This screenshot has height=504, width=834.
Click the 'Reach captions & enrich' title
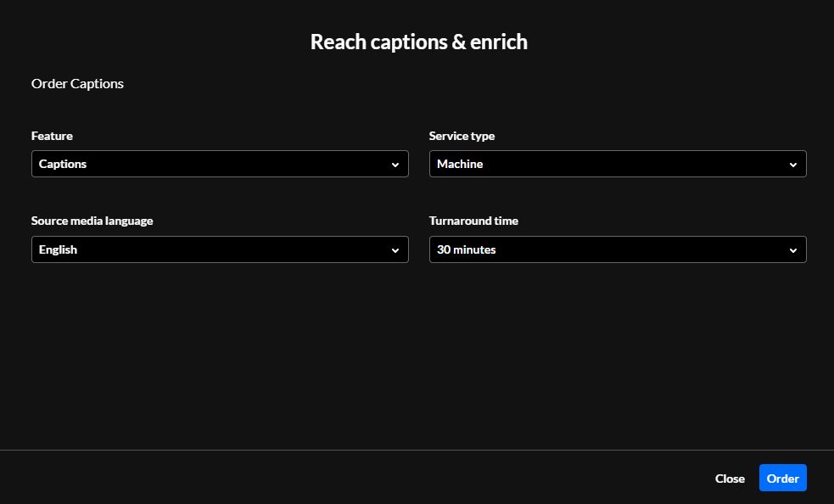click(x=418, y=42)
